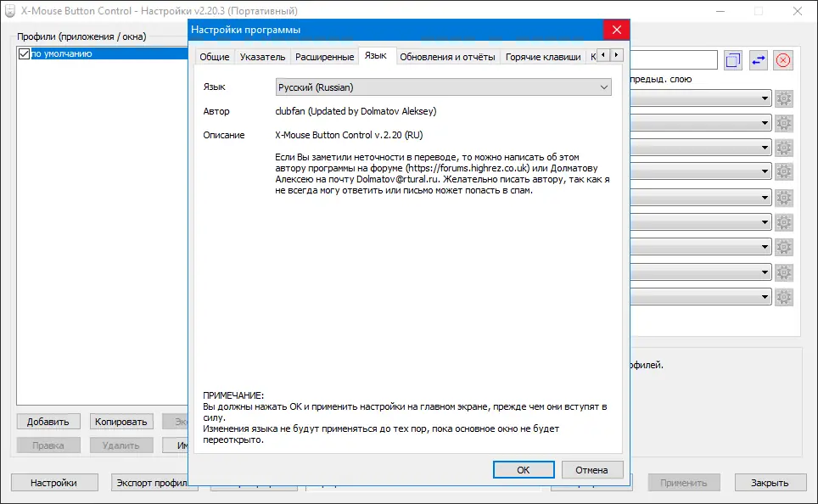
Task: Click the X-Mouse Button Control title bar app icon
Action: [x=10, y=11]
